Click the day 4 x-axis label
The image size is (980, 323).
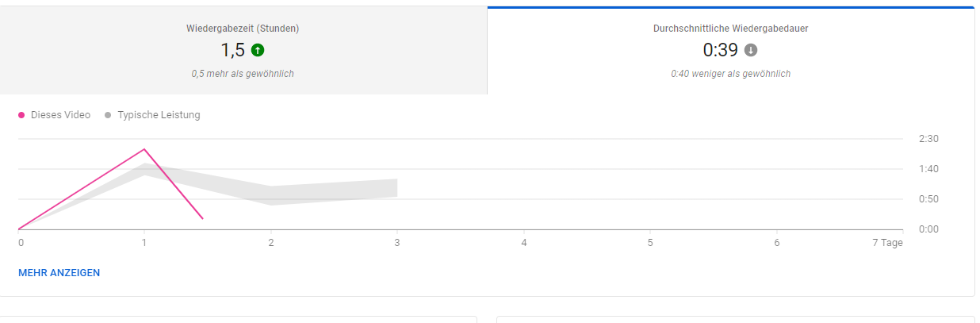pos(524,243)
